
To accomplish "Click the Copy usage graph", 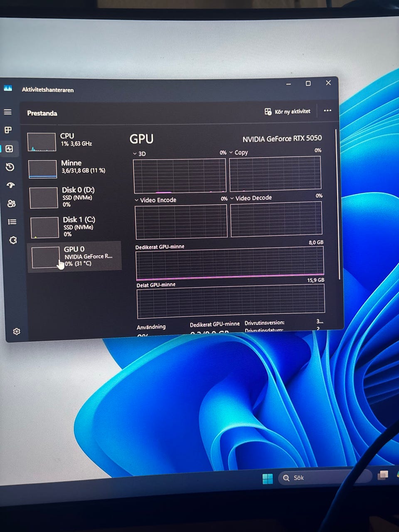I will (x=275, y=173).
